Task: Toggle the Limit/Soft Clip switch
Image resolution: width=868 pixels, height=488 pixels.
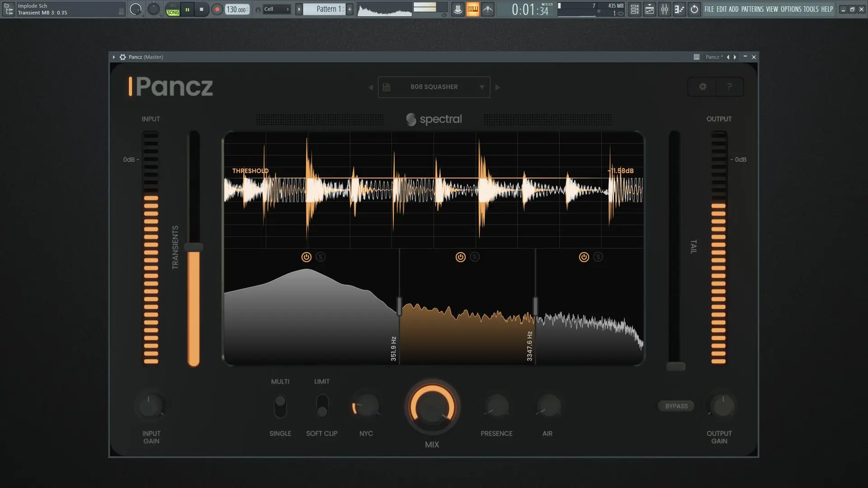Action: [322, 406]
